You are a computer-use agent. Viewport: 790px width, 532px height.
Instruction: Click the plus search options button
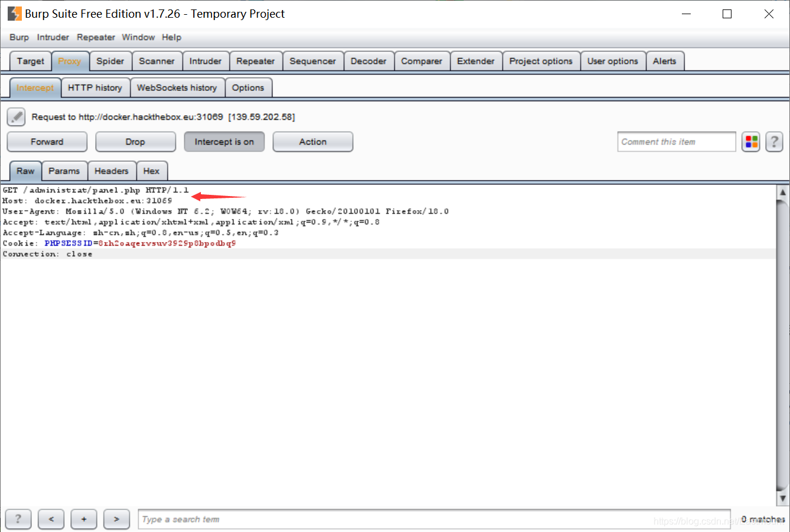click(84, 519)
